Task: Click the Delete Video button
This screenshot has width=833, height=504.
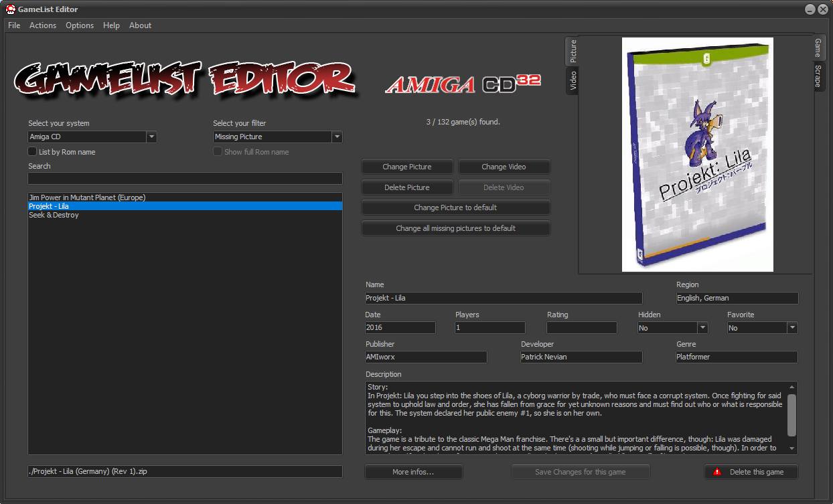Action: pyautogui.click(x=504, y=187)
